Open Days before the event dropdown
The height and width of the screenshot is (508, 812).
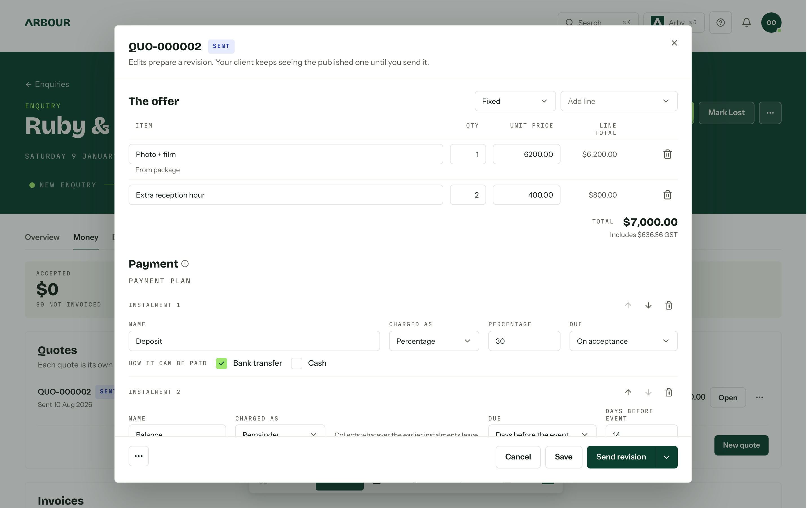point(542,431)
